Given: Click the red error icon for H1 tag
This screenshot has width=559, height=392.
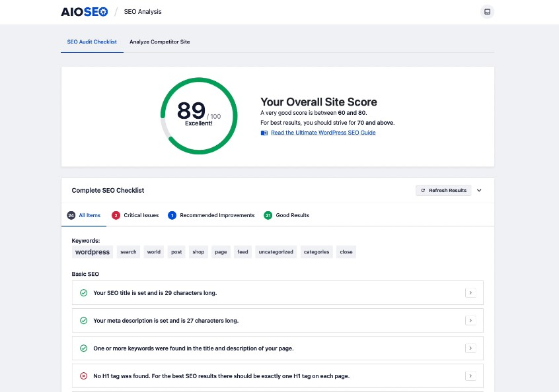Looking at the screenshot, I should (83, 376).
